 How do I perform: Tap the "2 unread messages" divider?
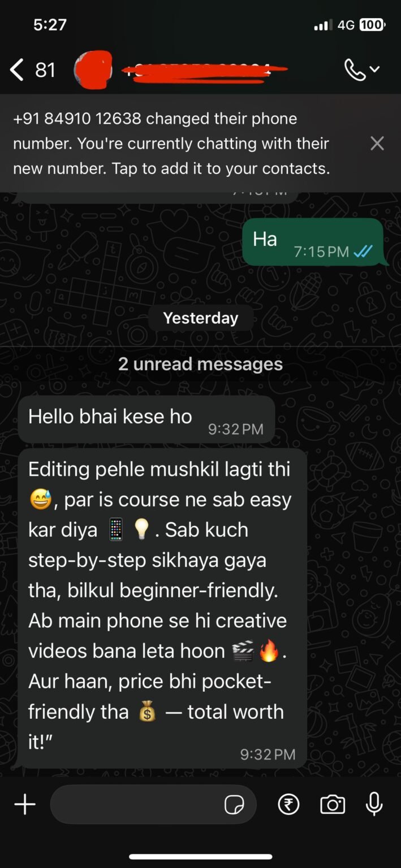(200, 364)
